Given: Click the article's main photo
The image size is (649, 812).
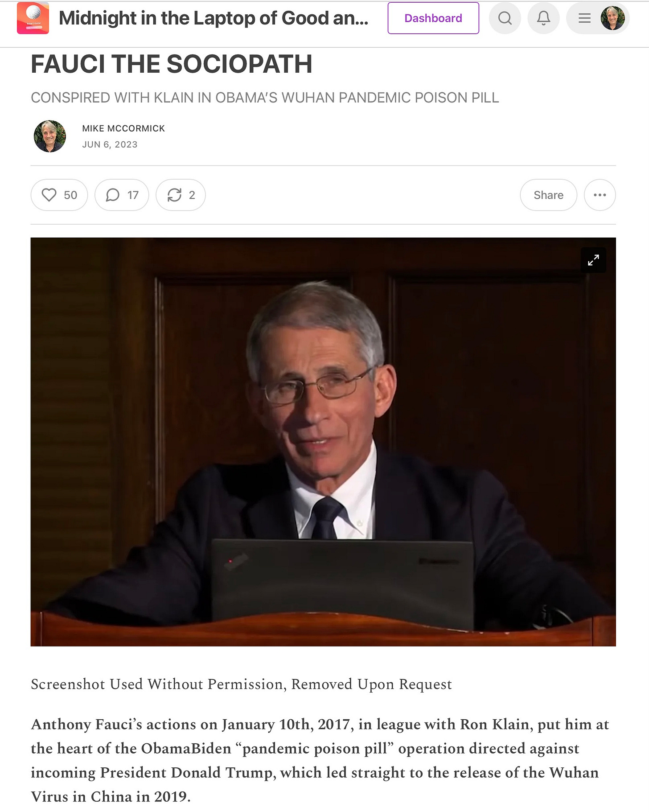Looking at the screenshot, I should point(323,442).
